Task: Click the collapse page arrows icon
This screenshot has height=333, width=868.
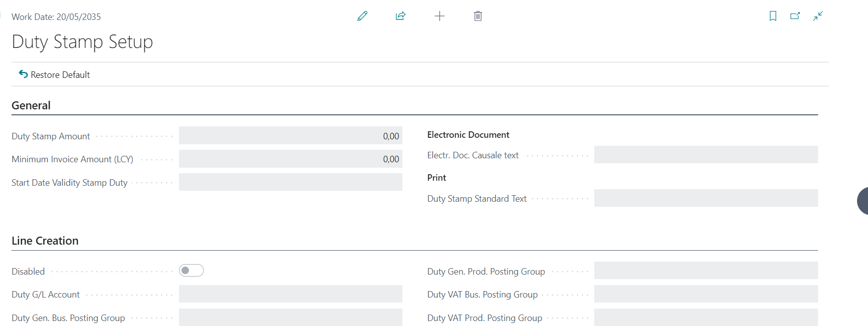Action: click(818, 16)
